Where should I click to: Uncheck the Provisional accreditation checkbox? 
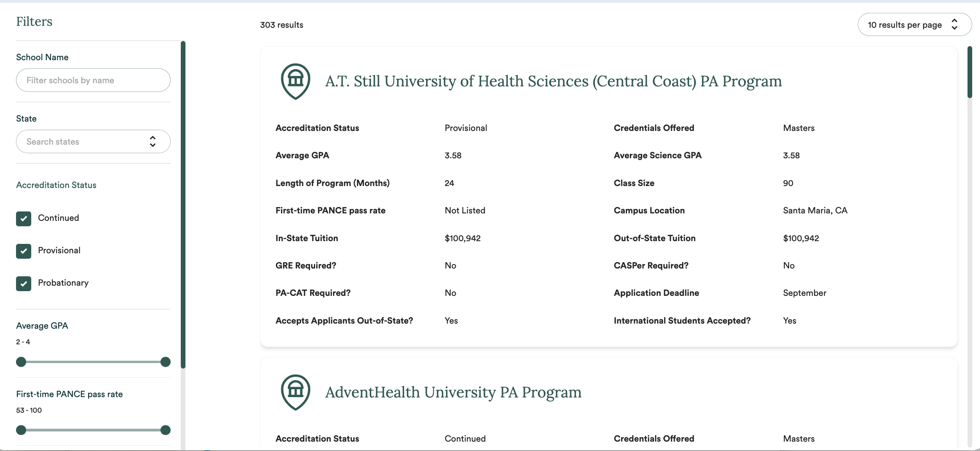[x=23, y=251]
